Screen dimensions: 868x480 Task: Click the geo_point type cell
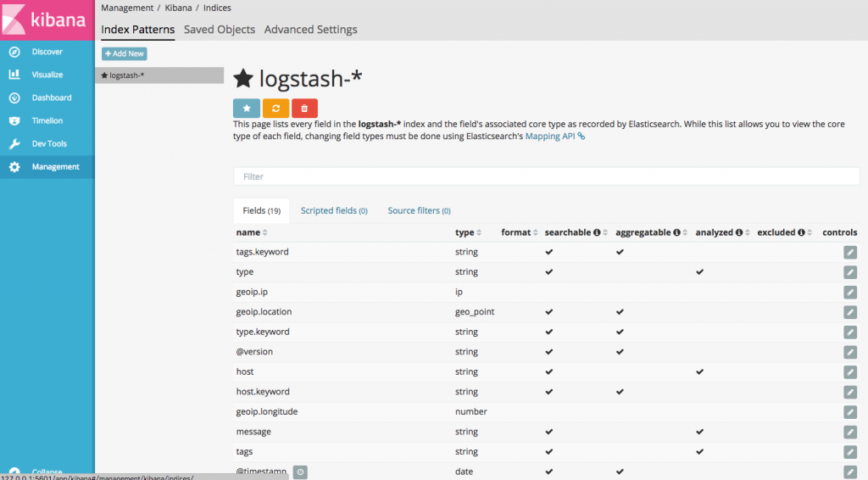click(x=475, y=312)
